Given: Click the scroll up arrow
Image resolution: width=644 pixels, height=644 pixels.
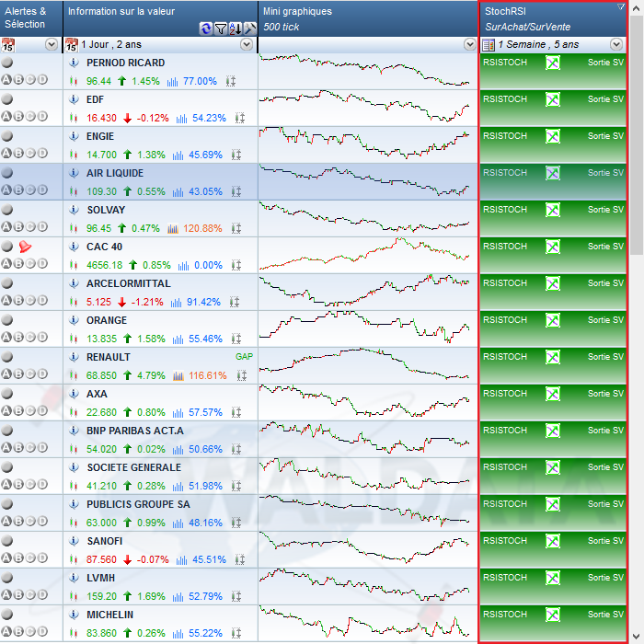Looking at the screenshot, I should (x=637, y=7).
